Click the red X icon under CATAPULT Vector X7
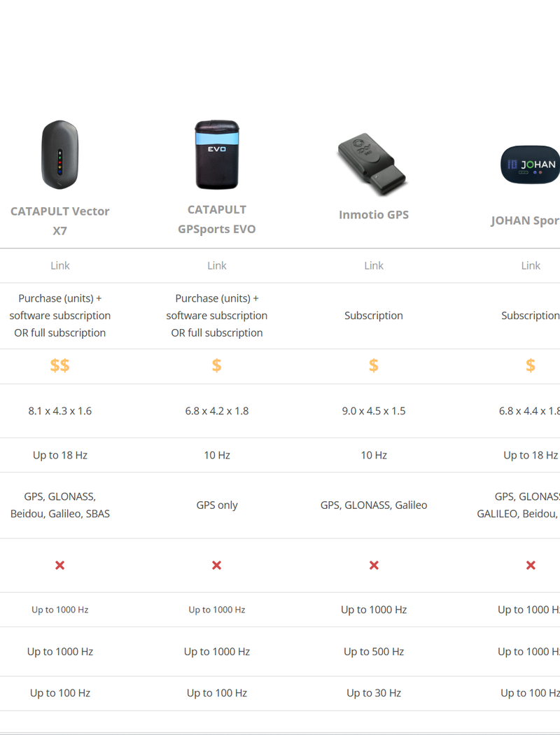 59,565
